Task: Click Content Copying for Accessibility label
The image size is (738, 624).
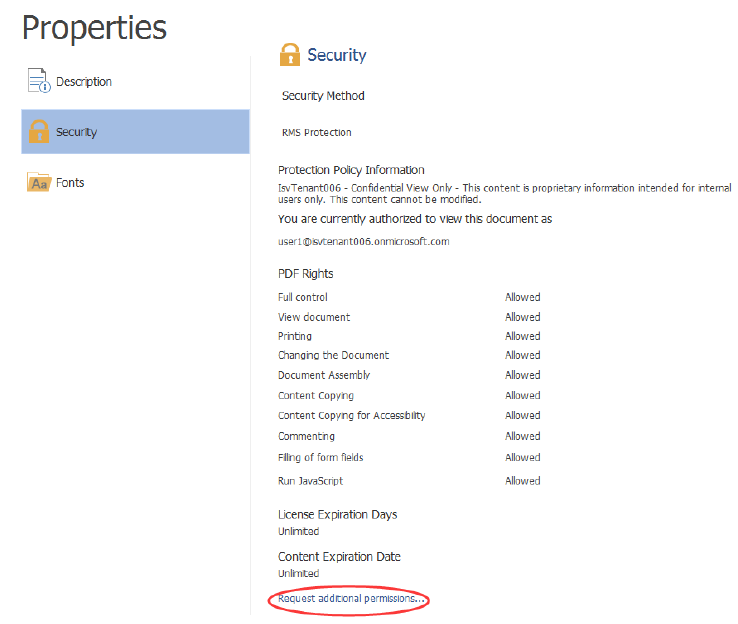Action: tap(351, 415)
